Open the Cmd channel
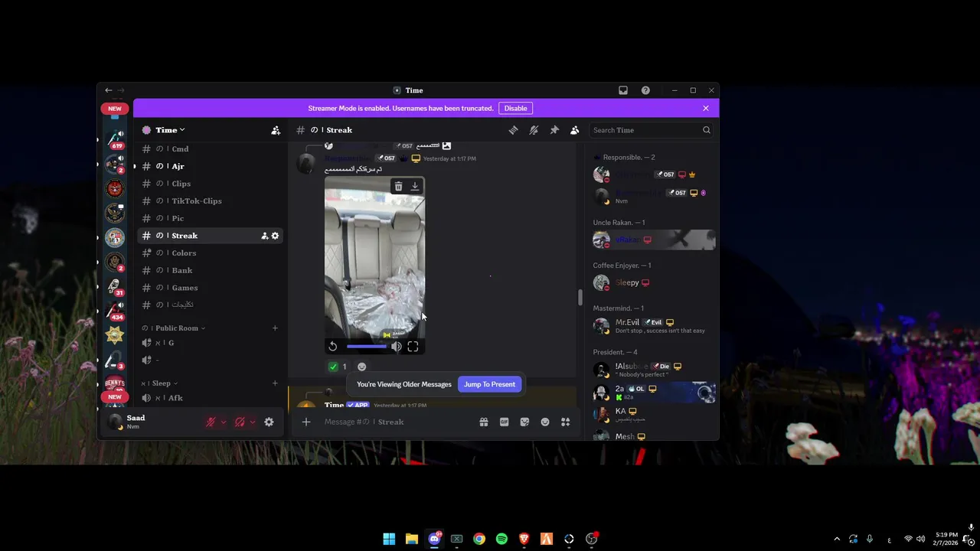Image resolution: width=980 pixels, height=551 pixels. point(211,149)
